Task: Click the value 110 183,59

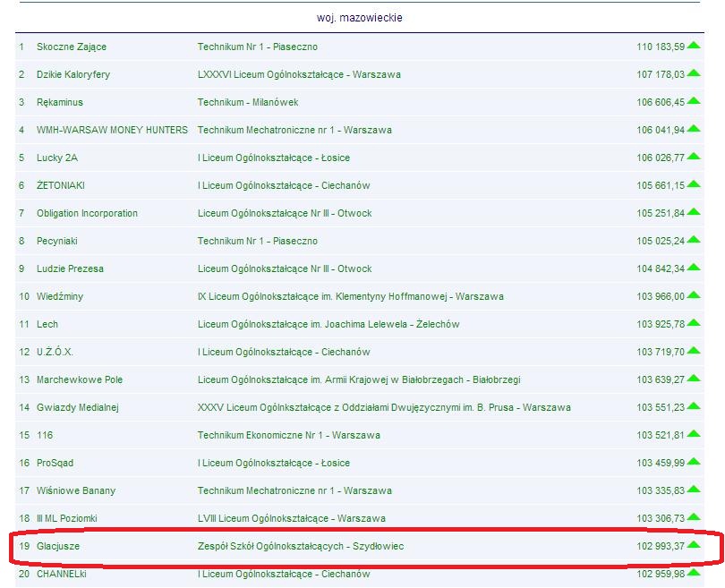Action: pos(661,47)
